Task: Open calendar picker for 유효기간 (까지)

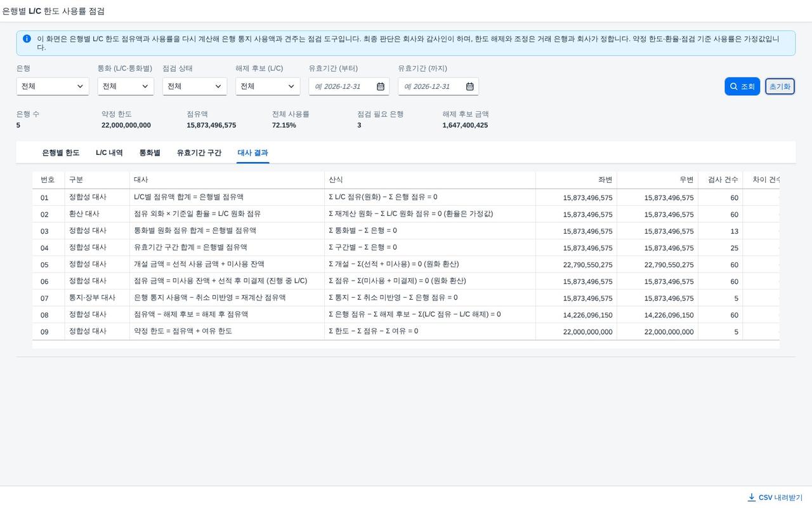Action: pyautogui.click(x=470, y=86)
